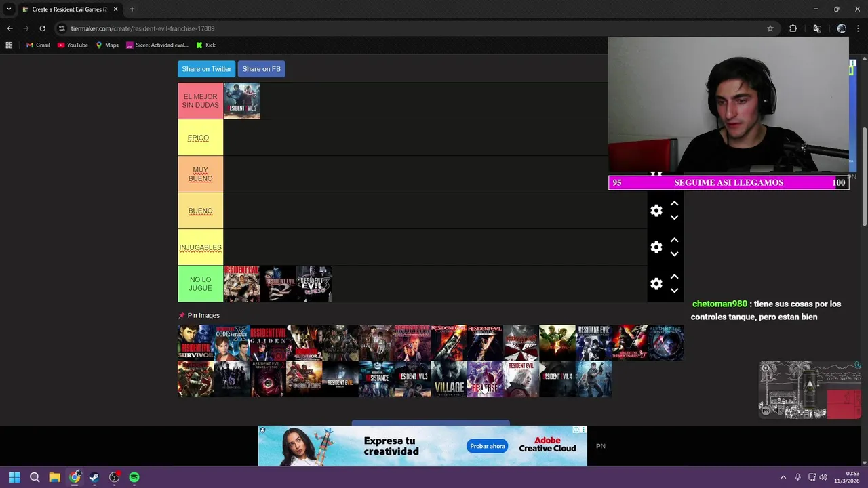
Task: Select EL MEJOR SIN DUDAS tier label
Action: [x=200, y=101]
